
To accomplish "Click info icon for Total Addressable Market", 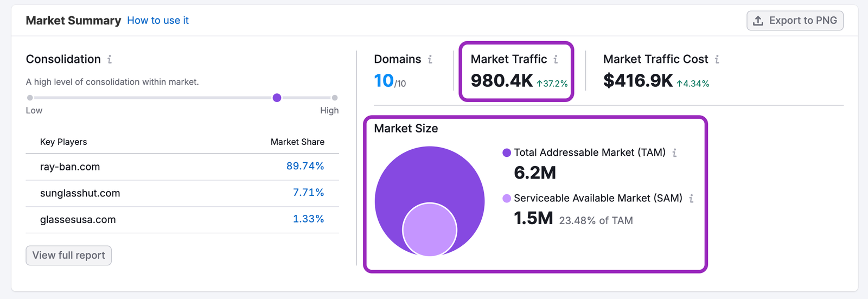I will coord(674,153).
